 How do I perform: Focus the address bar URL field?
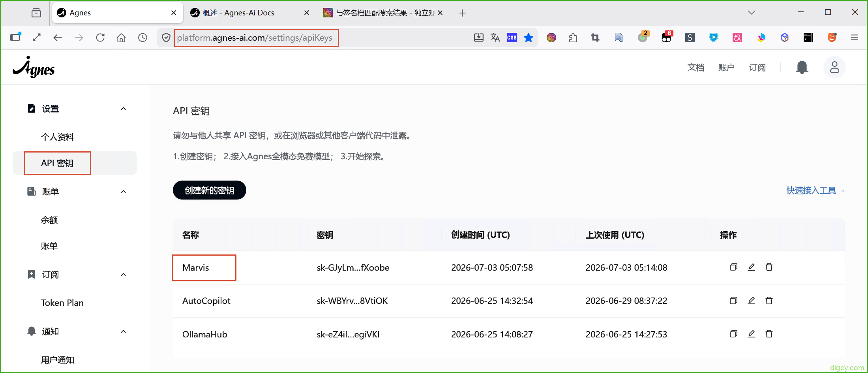(x=255, y=38)
